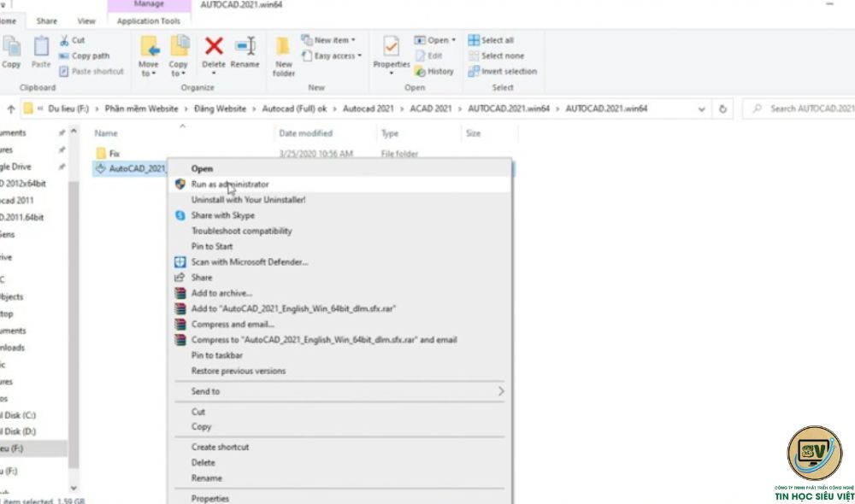Sort by the Name column header
The width and height of the screenshot is (855, 504).
[x=183, y=133]
